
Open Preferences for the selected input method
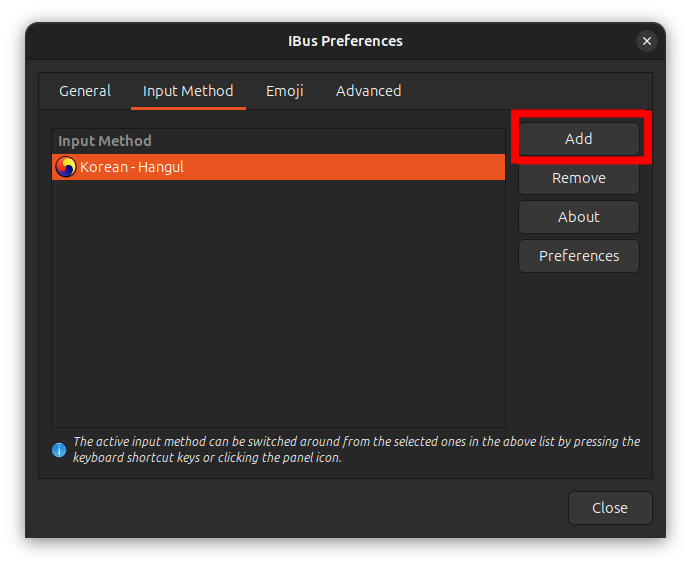point(578,256)
